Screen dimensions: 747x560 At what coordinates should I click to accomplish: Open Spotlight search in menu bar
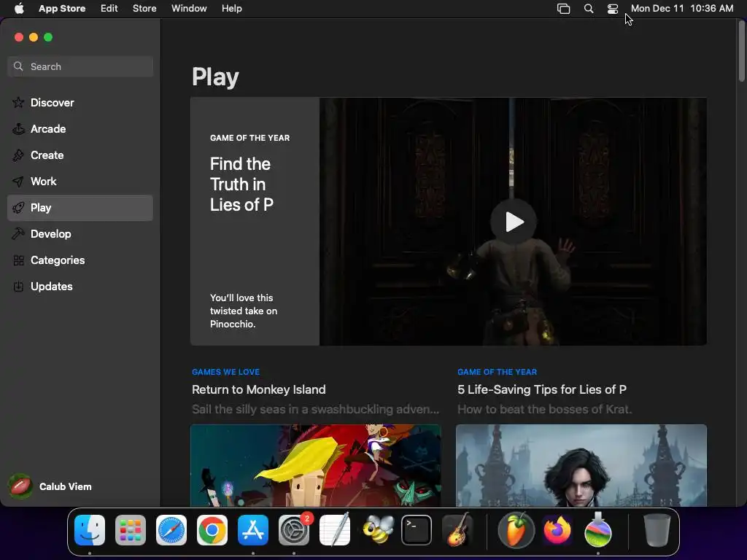coord(589,9)
